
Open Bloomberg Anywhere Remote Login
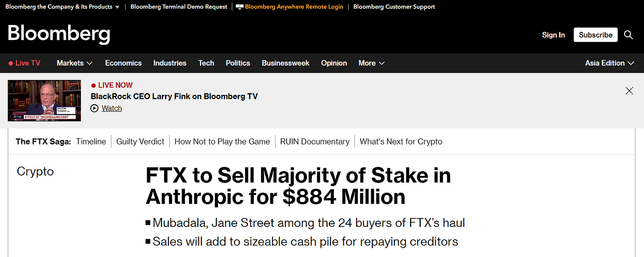[294, 7]
